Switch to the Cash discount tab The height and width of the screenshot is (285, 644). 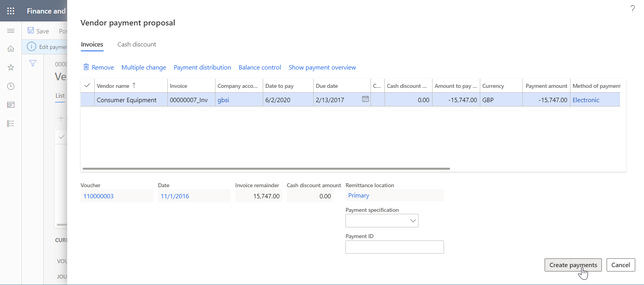(x=137, y=45)
